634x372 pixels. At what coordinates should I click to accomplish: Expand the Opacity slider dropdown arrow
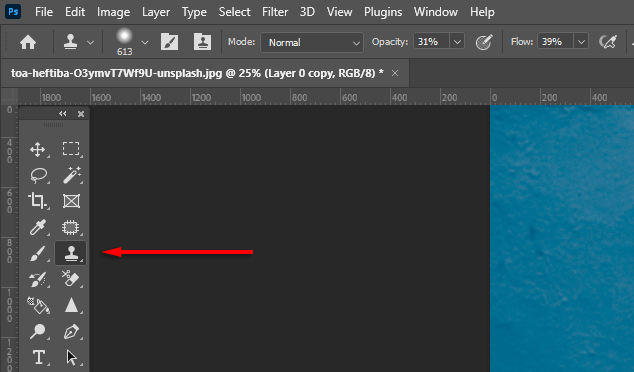[x=457, y=42]
